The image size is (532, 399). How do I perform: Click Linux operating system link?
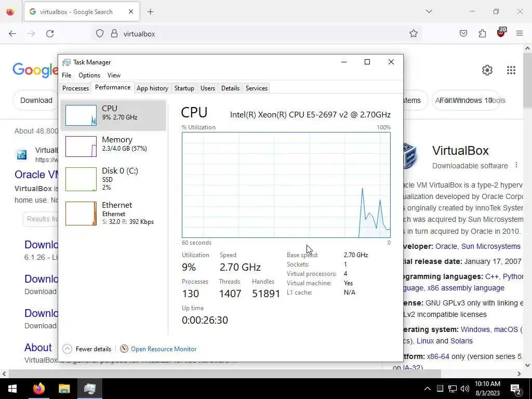coord(425,341)
